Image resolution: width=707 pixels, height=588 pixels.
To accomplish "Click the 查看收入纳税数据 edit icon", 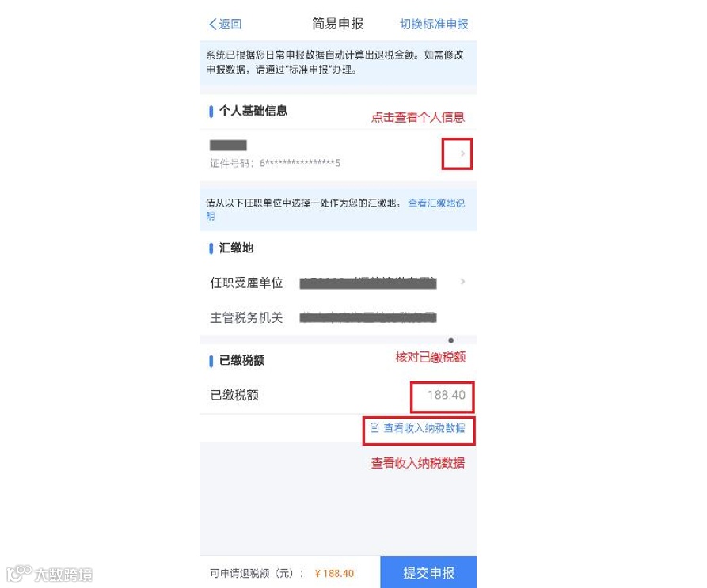I will point(374,427).
